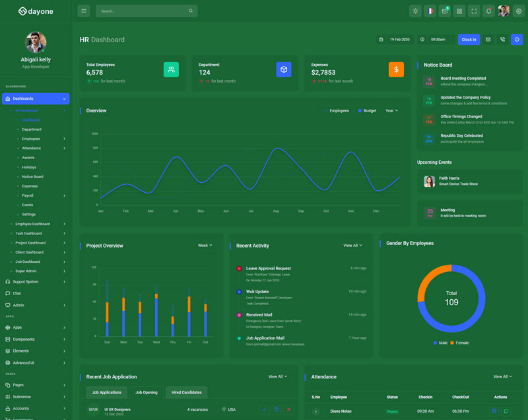Open the Year dropdown in Overview
The width and height of the screenshot is (528, 420).
point(391,111)
